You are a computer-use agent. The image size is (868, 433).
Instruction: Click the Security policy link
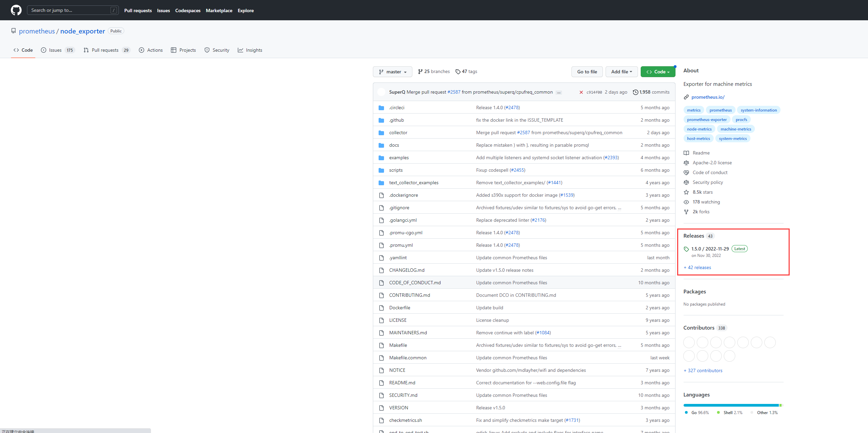(x=708, y=182)
